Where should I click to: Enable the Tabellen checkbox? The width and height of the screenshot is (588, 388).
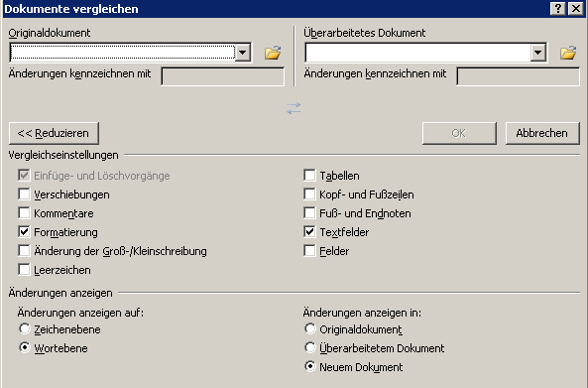pos(309,176)
